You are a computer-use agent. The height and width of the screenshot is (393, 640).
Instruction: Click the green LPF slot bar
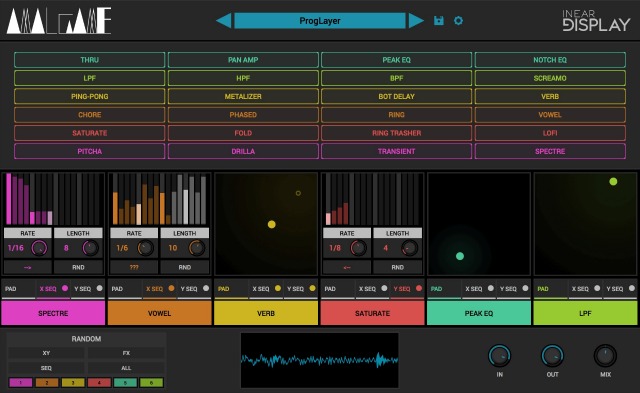coord(585,313)
